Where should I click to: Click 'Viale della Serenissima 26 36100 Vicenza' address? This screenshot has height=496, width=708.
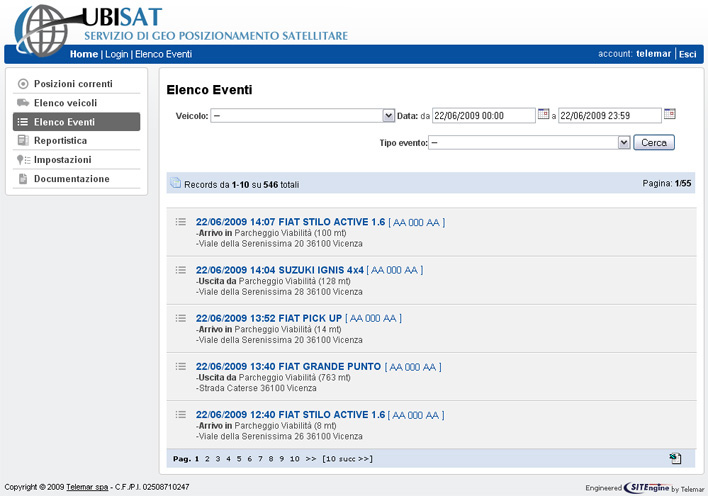click(280, 436)
